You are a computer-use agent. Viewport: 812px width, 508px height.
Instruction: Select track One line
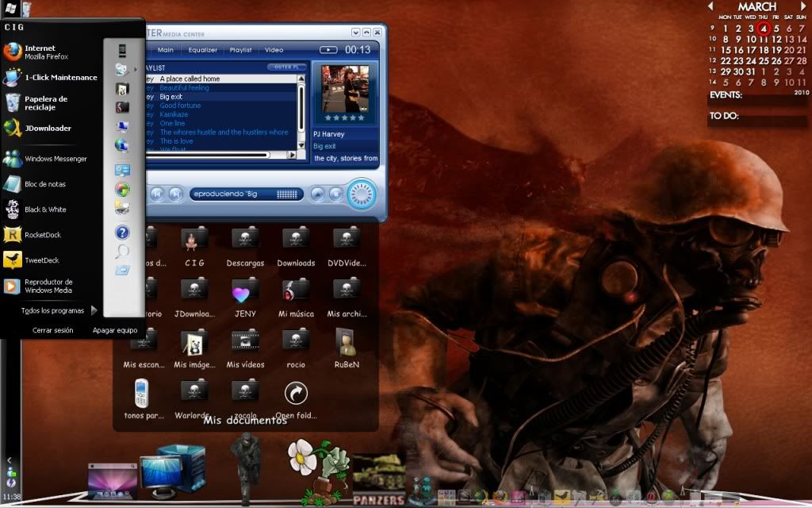click(x=172, y=123)
